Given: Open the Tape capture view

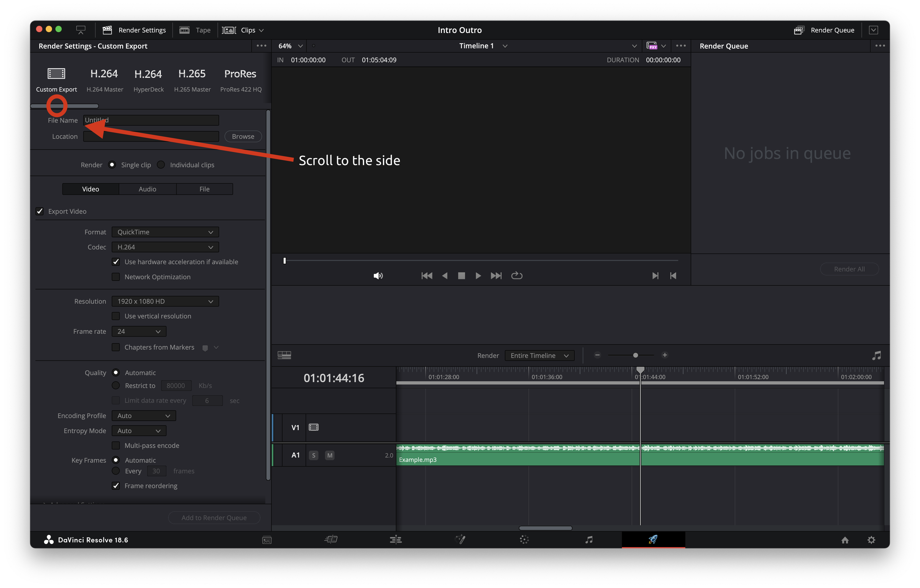Looking at the screenshot, I should coord(195,30).
